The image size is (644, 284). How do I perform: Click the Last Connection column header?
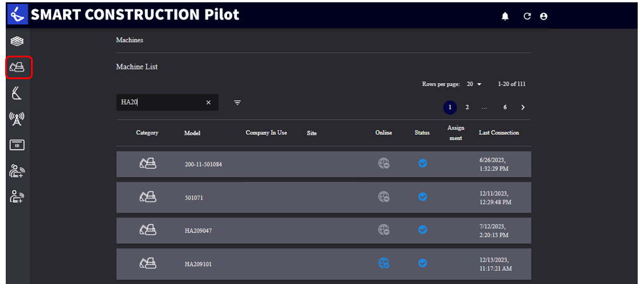499,133
